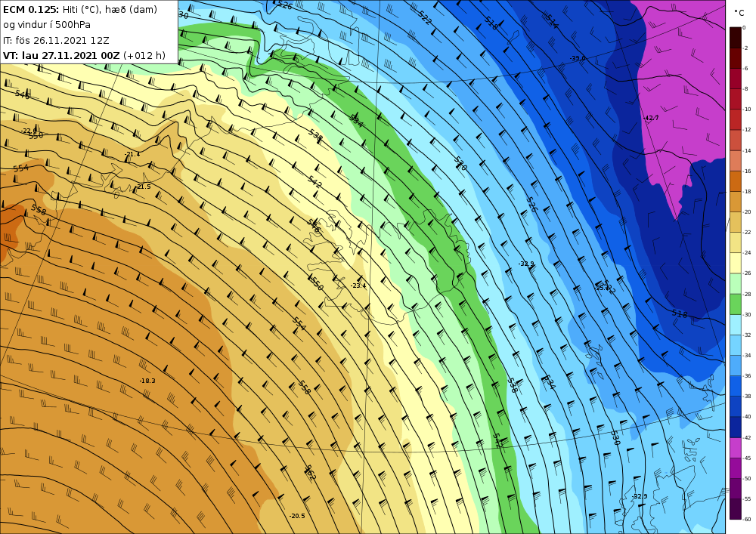Click the pale yellow swatch between -24 and -26

[x=736, y=263]
